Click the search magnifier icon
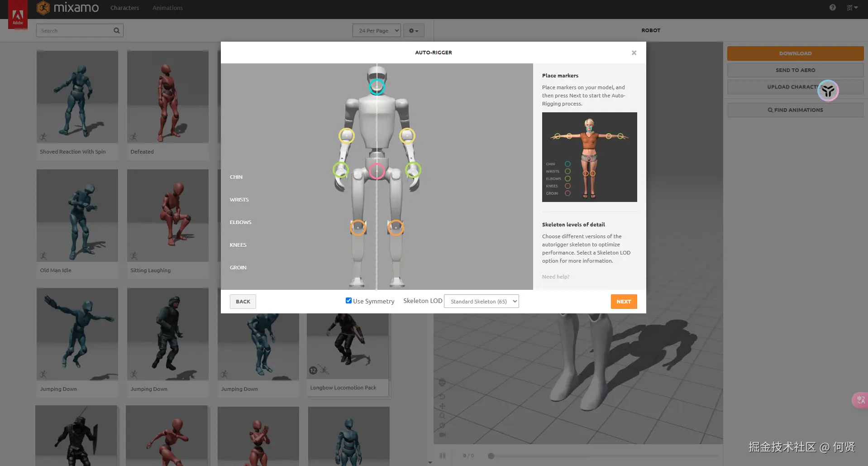 117,31
